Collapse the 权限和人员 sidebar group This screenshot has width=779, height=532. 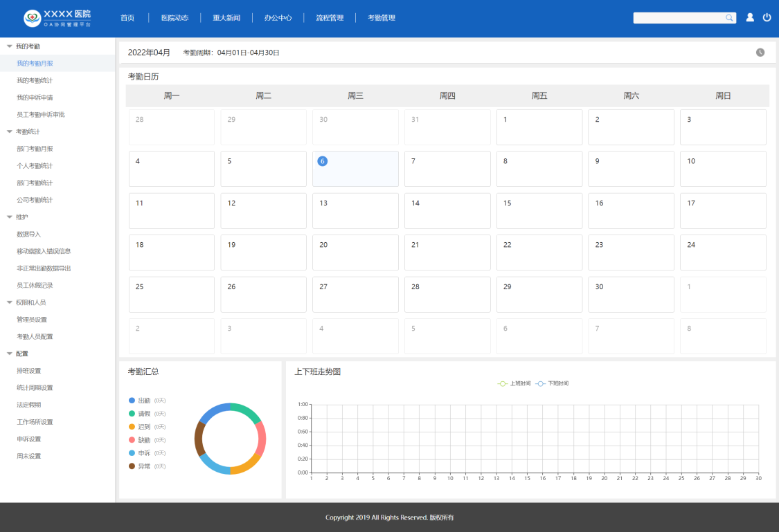10,302
